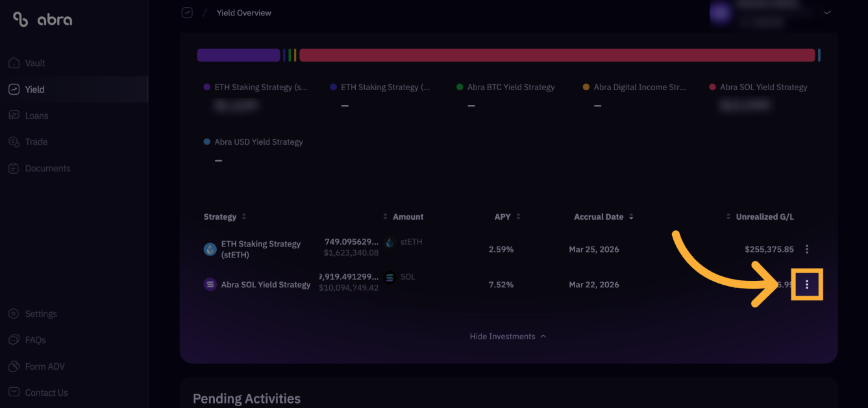The width and height of the screenshot is (868, 408).
Task: Open three-dot menu for Abra SOL Yield Strategy
Action: [807, 284]
